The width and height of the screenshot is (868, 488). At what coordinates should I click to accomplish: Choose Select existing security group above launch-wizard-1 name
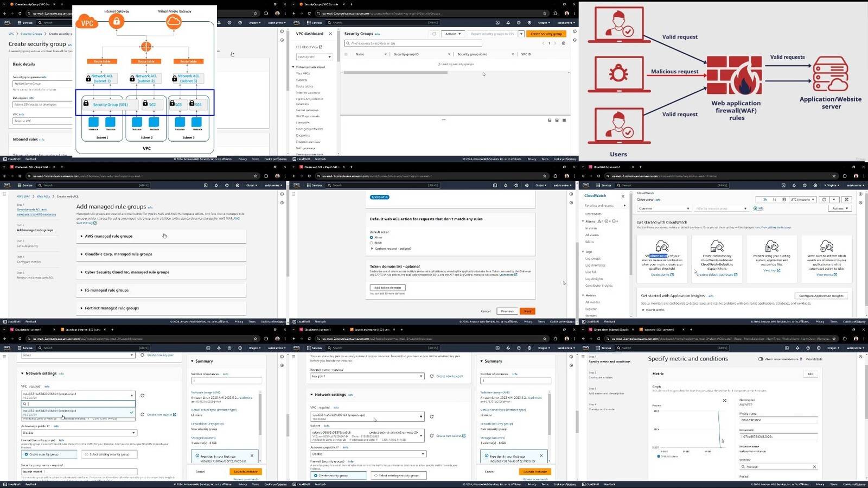[x=86, y=454]
